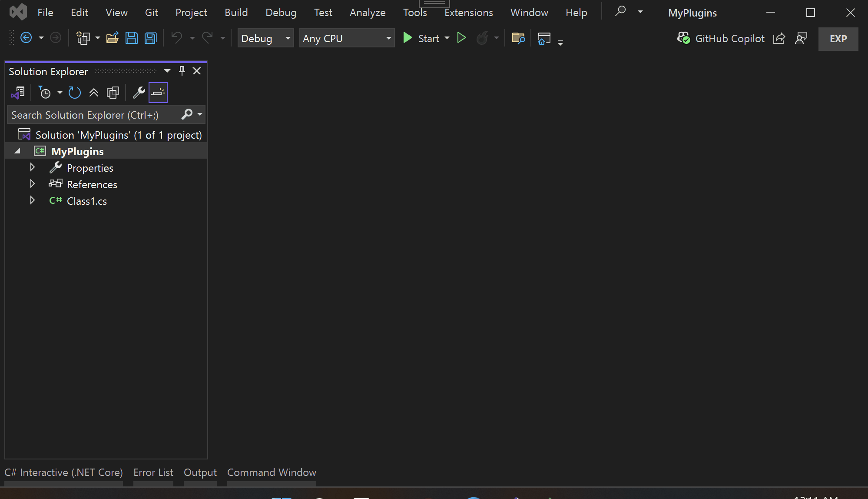The width and height of the screenshot is (868, 499).
Task: Click the Save All toolbar icon
Action: [150, 38]
